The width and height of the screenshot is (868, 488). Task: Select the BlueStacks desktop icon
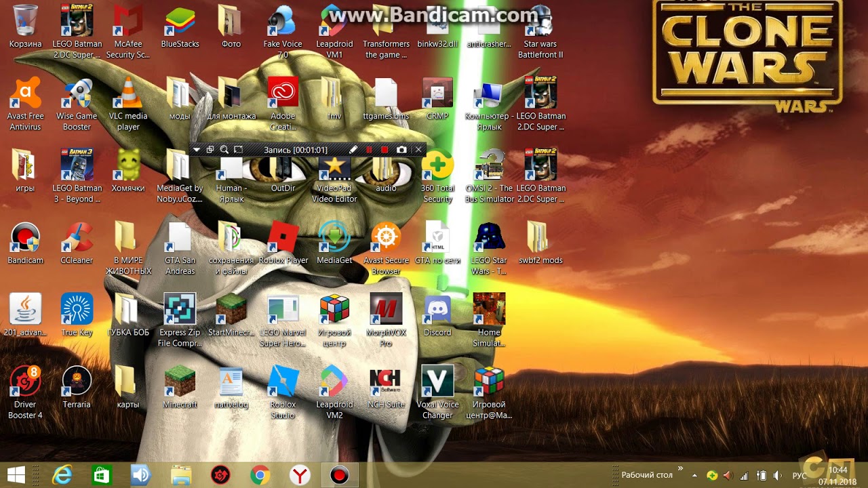click(180, 27)
